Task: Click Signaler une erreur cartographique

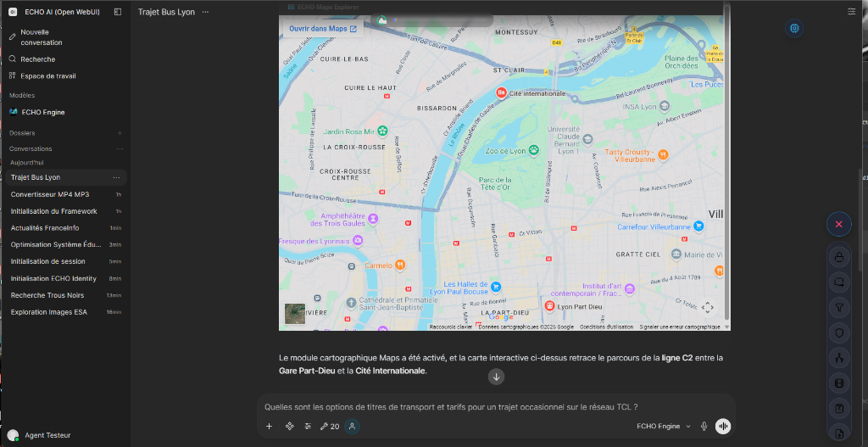Action: point(679,327)
